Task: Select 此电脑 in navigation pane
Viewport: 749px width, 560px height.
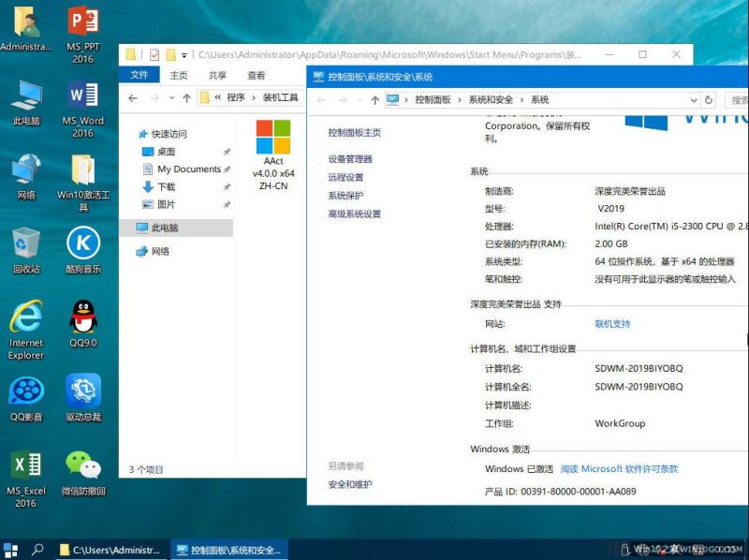Action: 165,228
